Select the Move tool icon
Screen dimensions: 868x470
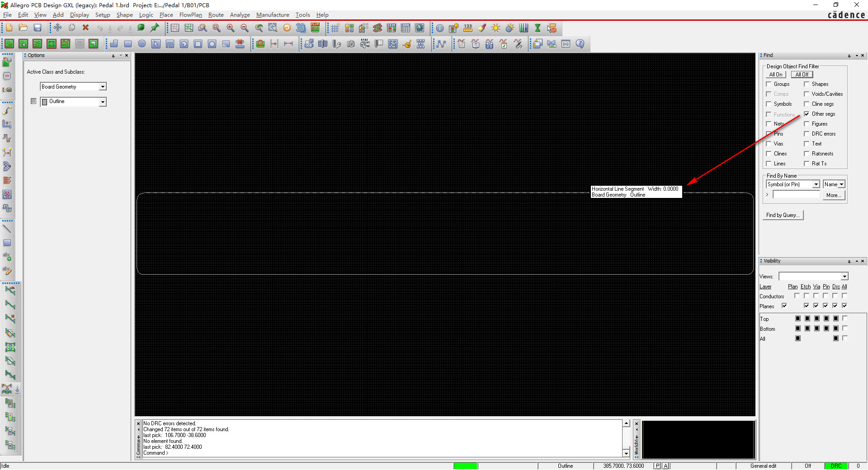(x=57, y=28)
